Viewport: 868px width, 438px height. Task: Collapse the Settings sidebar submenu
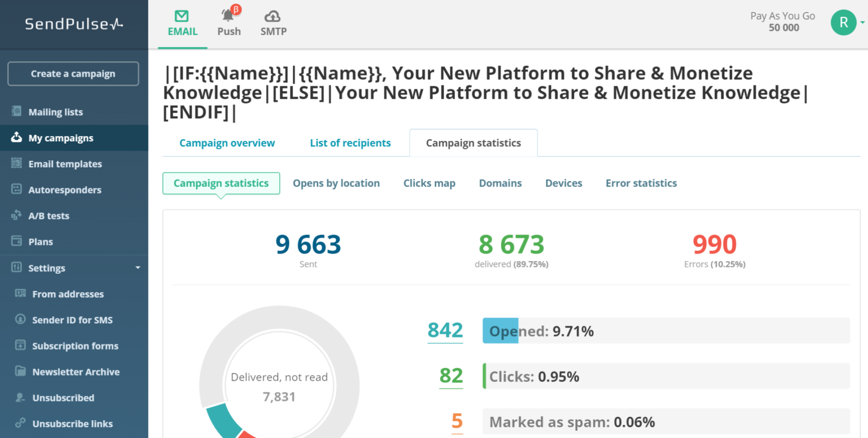click(x=138, y=267)
